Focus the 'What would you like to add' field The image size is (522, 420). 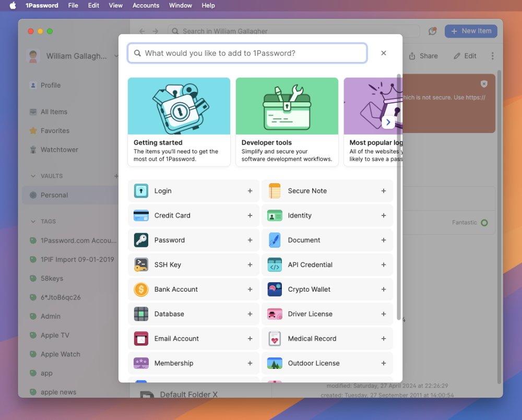247,53
